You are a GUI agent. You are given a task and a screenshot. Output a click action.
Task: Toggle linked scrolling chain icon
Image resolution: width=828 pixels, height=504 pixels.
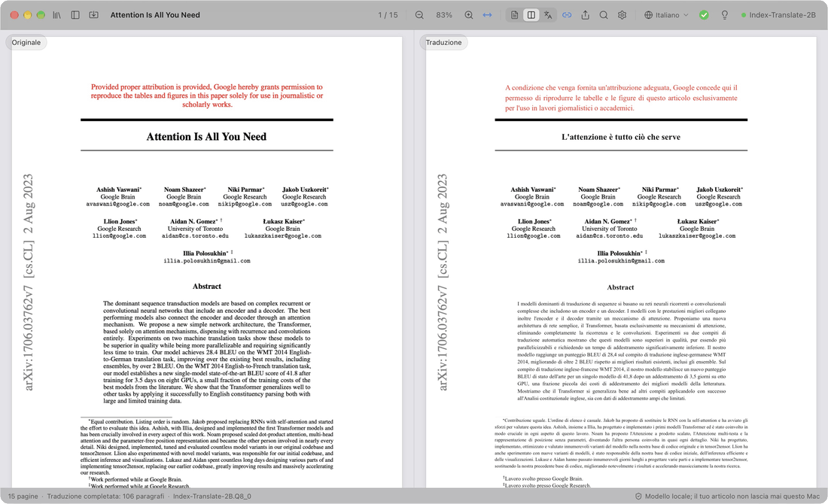point(567,15)
